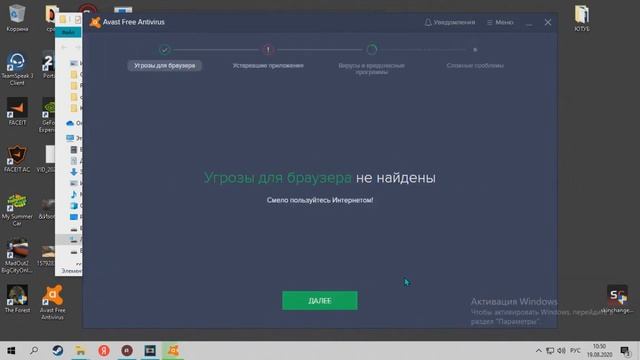Click the taskbar search magnifier

[x=34, y=351]
